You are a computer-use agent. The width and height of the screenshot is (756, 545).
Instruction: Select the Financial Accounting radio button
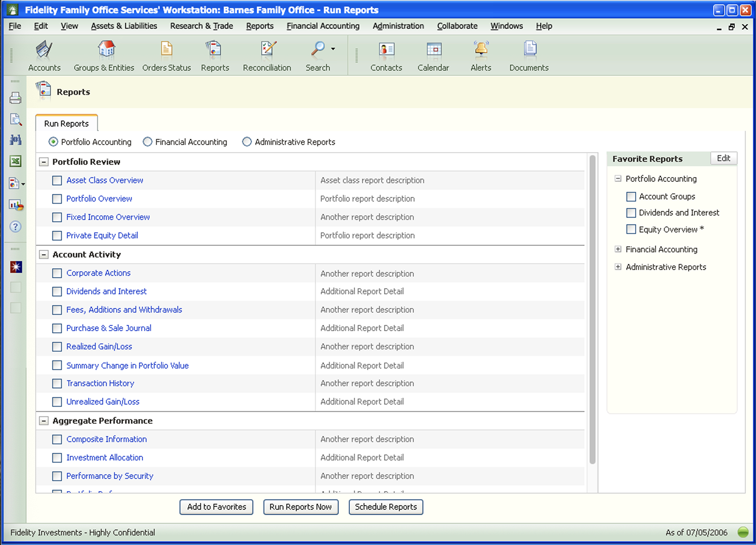(147, 142)
